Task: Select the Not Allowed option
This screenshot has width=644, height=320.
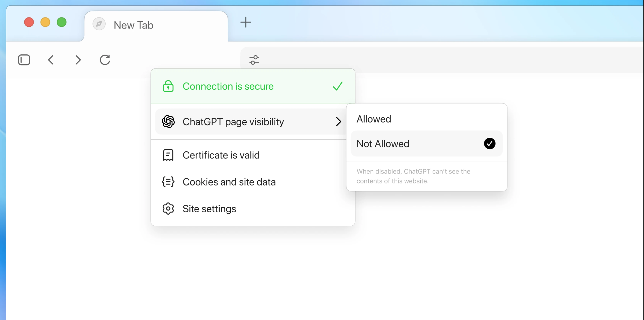Action: 383,144
